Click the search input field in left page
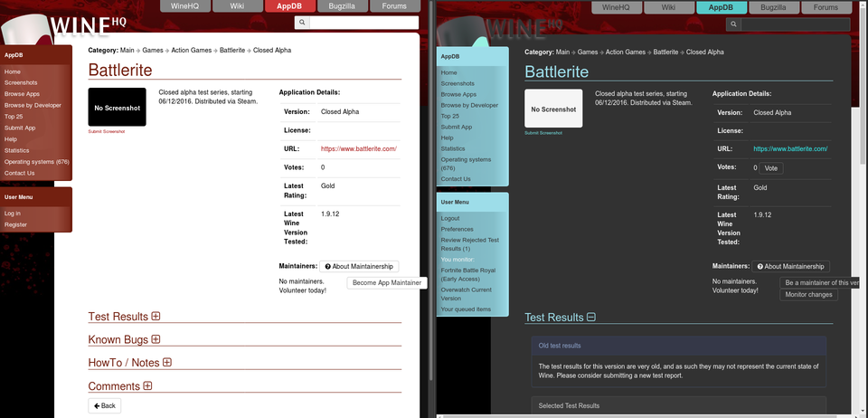The height and width of the screenshot is (418, 868). tap(363, 23)
